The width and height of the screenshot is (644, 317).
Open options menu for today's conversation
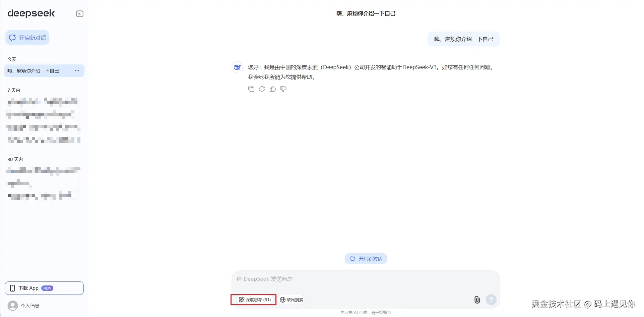click(77, 71)
